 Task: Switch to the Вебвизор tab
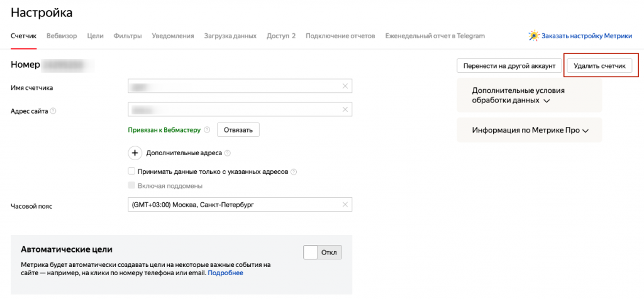(x=62, y=36)
